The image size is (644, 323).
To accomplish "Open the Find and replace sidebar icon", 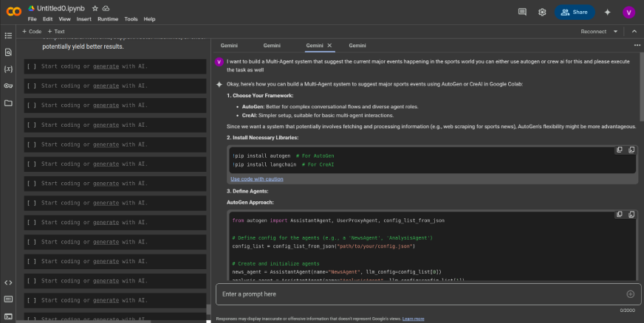I will 8,52.
